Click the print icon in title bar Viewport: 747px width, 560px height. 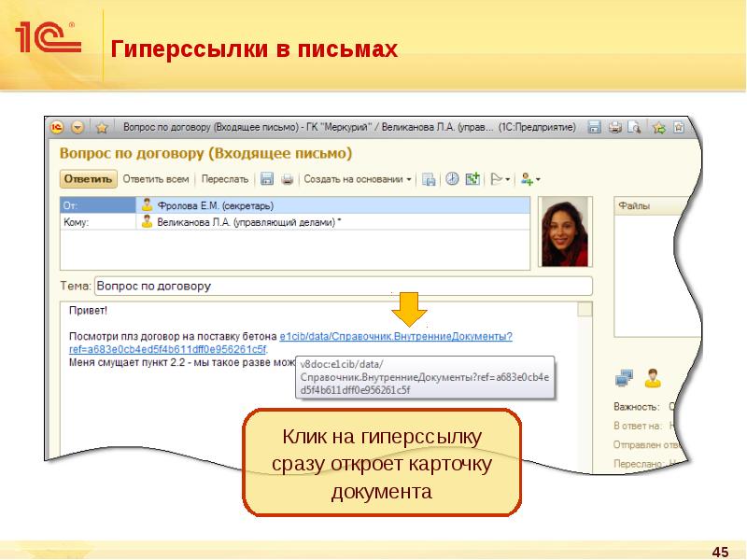pos(614,127)
